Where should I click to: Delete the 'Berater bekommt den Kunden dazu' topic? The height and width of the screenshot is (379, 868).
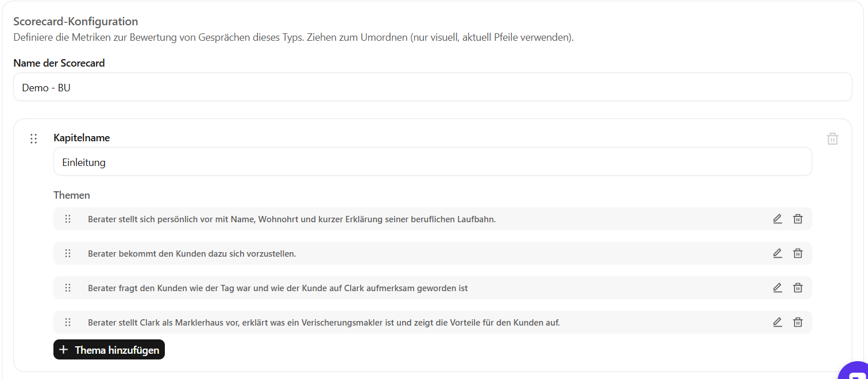point(798,253)
